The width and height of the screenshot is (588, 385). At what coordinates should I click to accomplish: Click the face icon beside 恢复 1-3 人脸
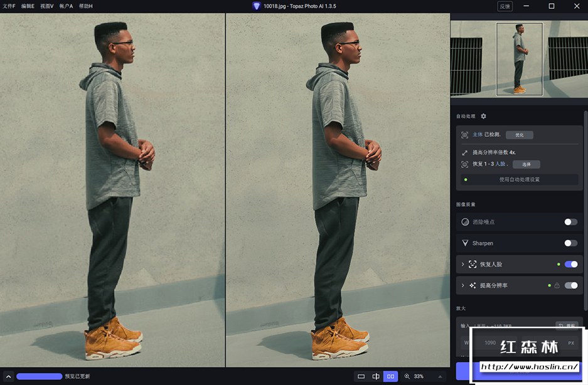pyautogui.click(x=464, y=164)
